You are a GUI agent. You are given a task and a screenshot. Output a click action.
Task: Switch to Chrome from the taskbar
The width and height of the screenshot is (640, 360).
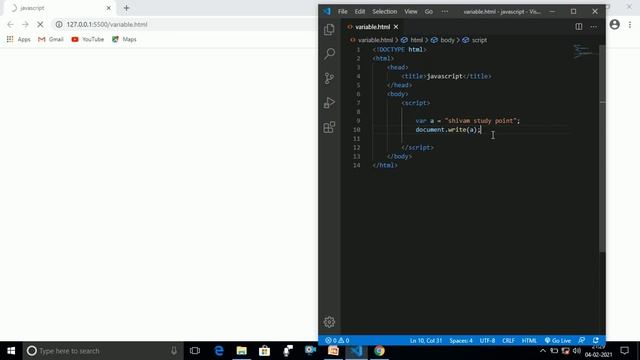pos(379,351)
